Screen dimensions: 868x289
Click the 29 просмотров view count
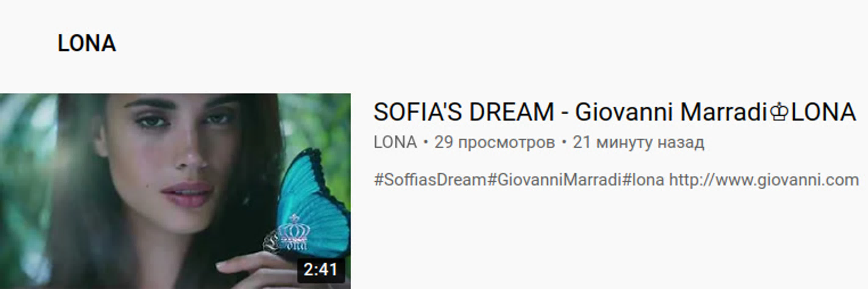pos(494,142)
